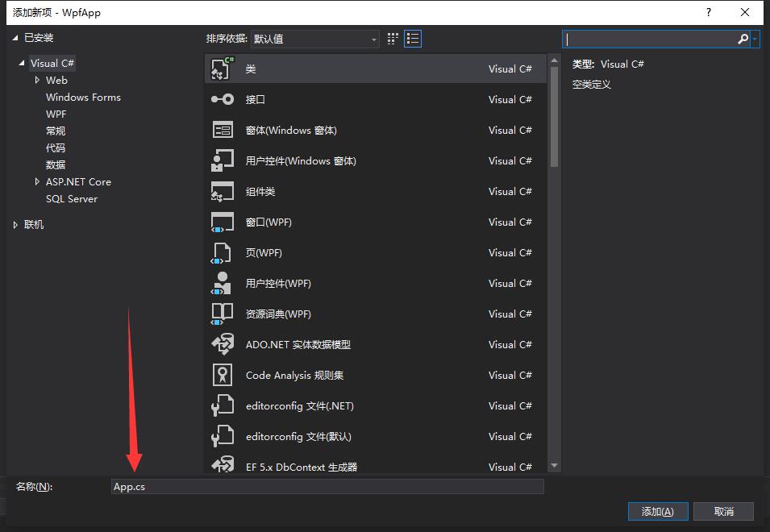Viewport: 770px width, 532px height.
Task: Click the 页(WPF) template name
Action: [x=264, y=253]
